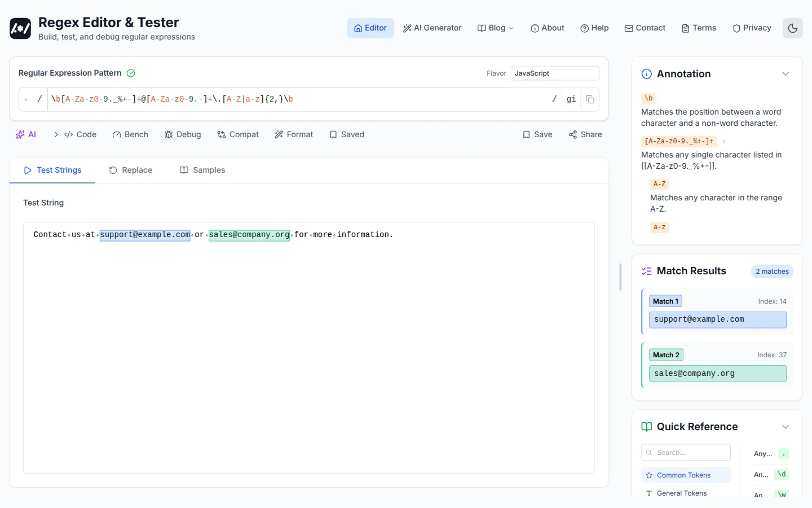812x508 pixels.
Task: Run the Bench tool
Action: pos(130,134)
